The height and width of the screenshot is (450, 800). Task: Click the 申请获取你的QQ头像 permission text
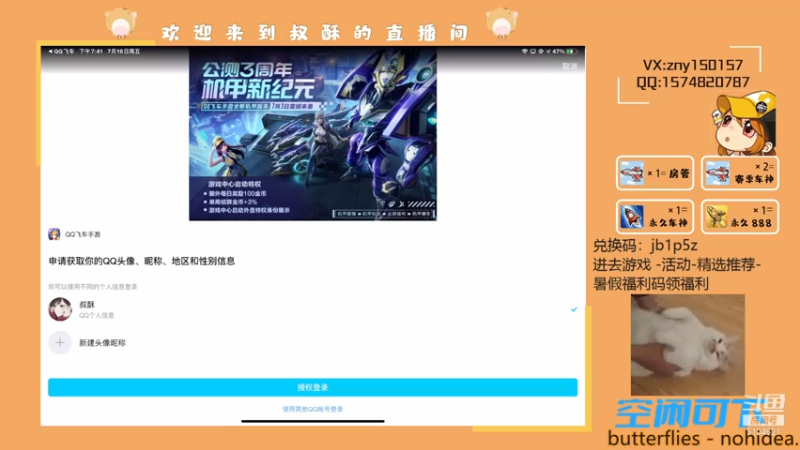[142, 261]
